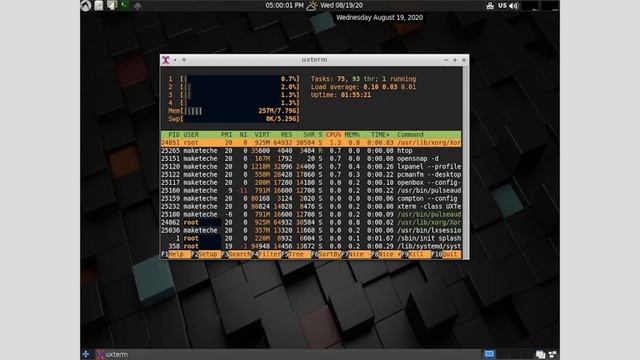This screenshot has width=640, height=360.
Task: Click F7 Nice - in htop footer
Action: [x=356, y=254]
